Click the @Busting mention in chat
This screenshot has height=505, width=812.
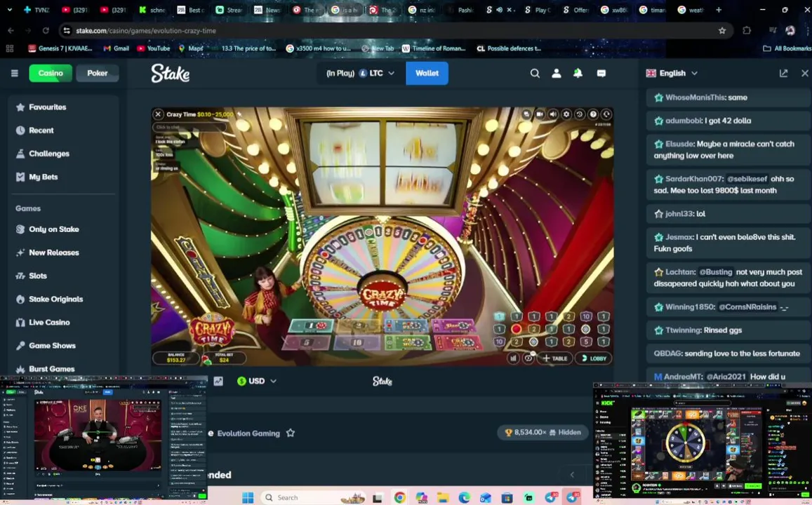(716, 271)
